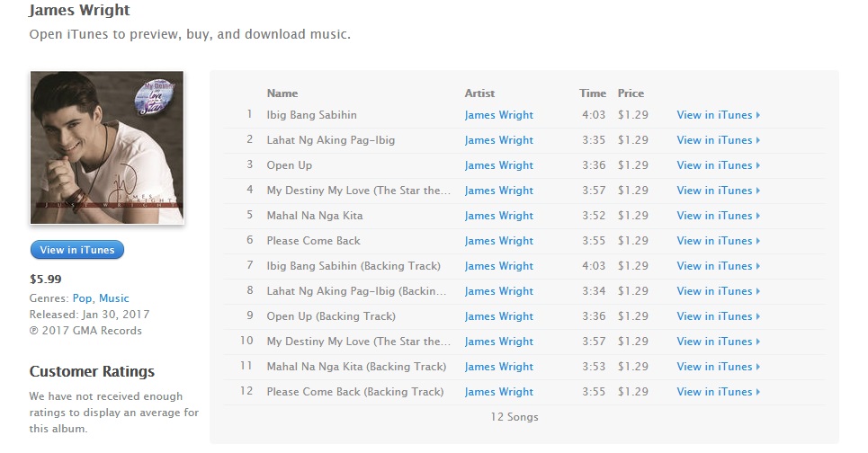Click the Artist column header
This screenshot has height=453, width=868.
click(479, 93)
